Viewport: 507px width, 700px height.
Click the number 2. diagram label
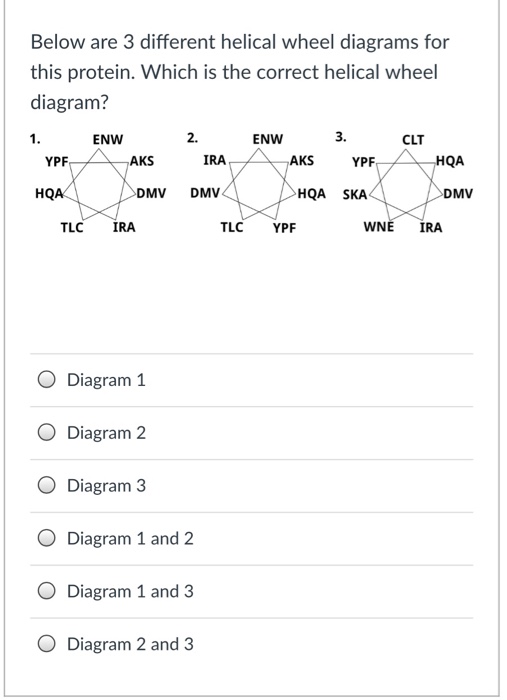(x=192, y=138)
